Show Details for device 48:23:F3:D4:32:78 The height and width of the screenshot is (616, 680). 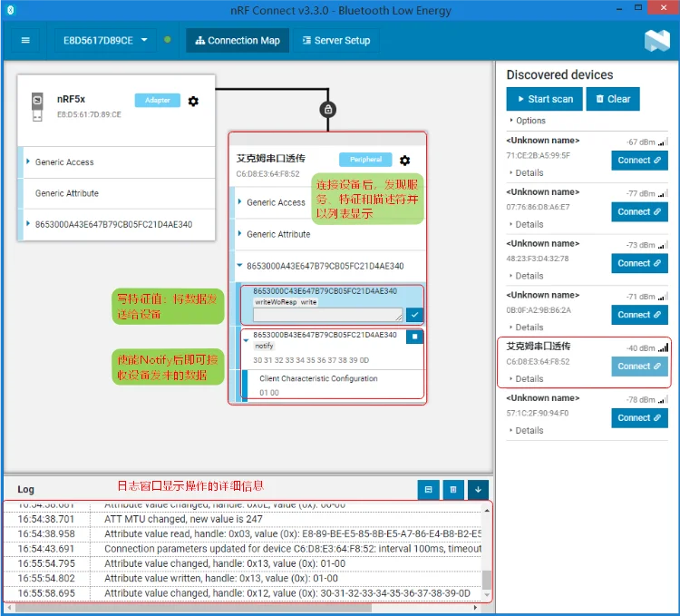click(526, 276)
